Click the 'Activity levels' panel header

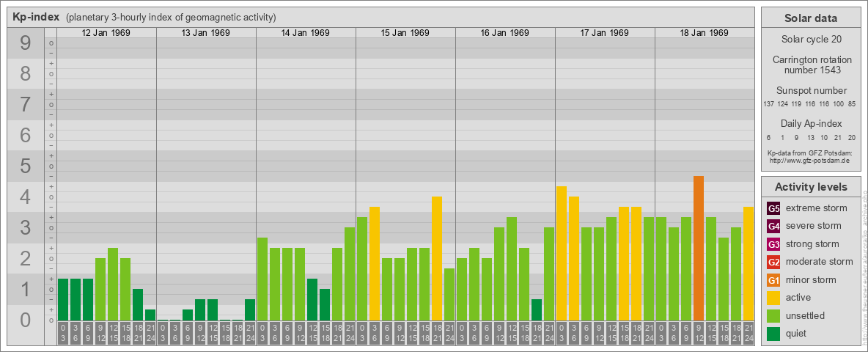[x=811, y=187]
